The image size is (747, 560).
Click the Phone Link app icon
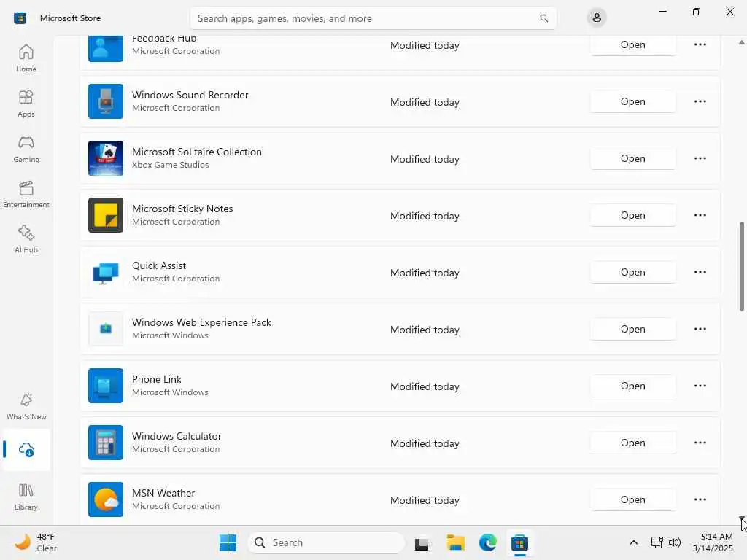tap(105, 386)
